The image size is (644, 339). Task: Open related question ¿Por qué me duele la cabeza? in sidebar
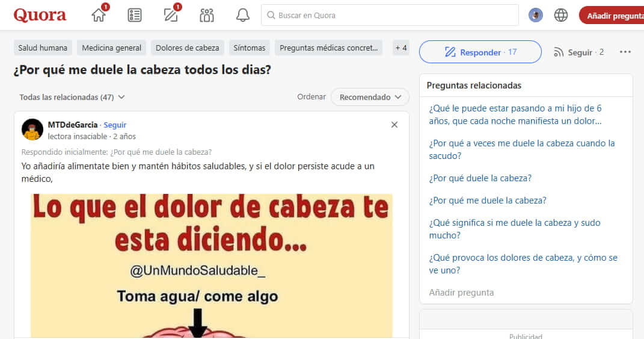(488, 201)
